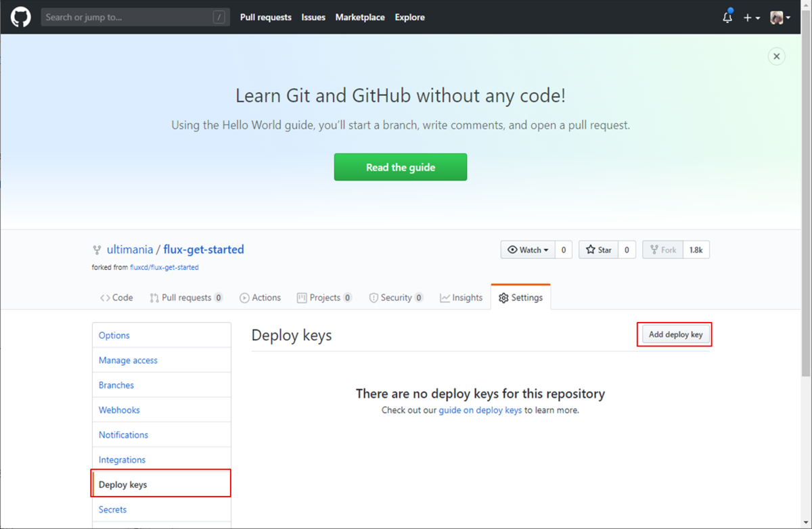Switch to the Projects tab
This screenshot has width=812, height=529.
point(325,298)
